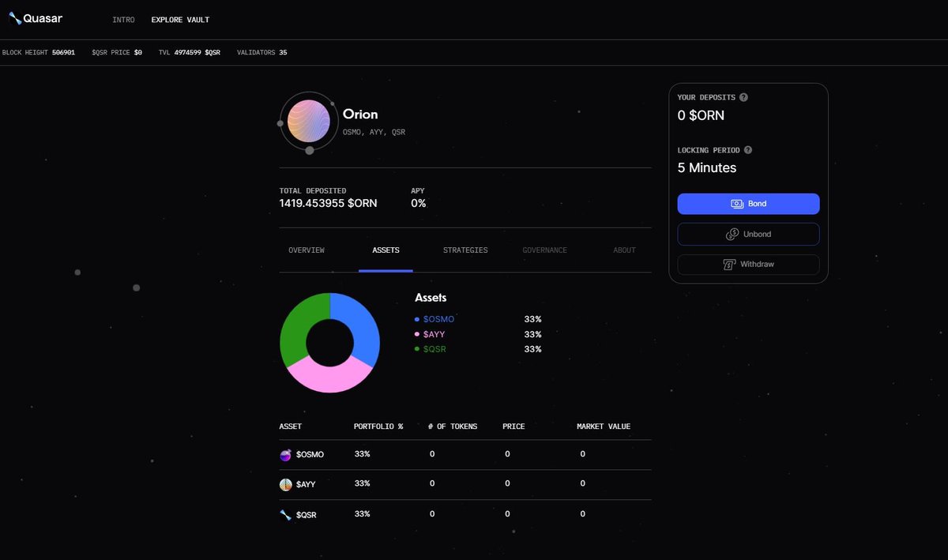The width and height of the screenshot is (948, 560).
Task: Click the # of Tokens column header
Action: point(453,427)
